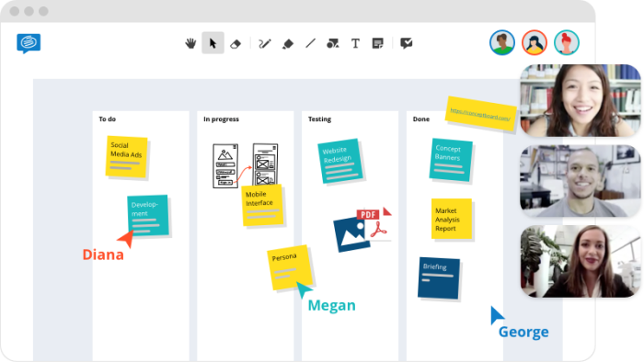Image resolution: width=644 pixels, height=362 pixels.
Task: Select the arrow pointer tool
Action: pos(213,43)
